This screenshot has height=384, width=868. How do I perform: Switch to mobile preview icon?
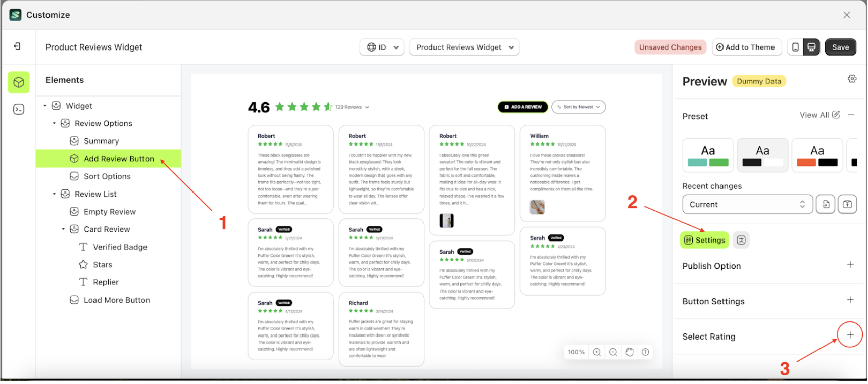click(795, 47)
